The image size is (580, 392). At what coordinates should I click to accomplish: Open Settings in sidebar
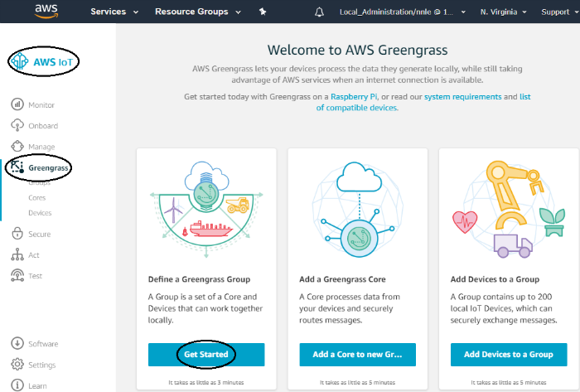(x=42, y=365)
